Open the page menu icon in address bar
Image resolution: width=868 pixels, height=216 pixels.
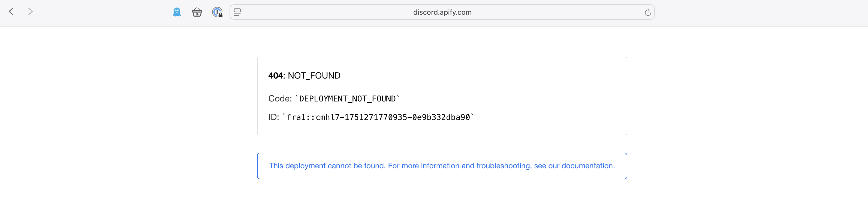237,13
